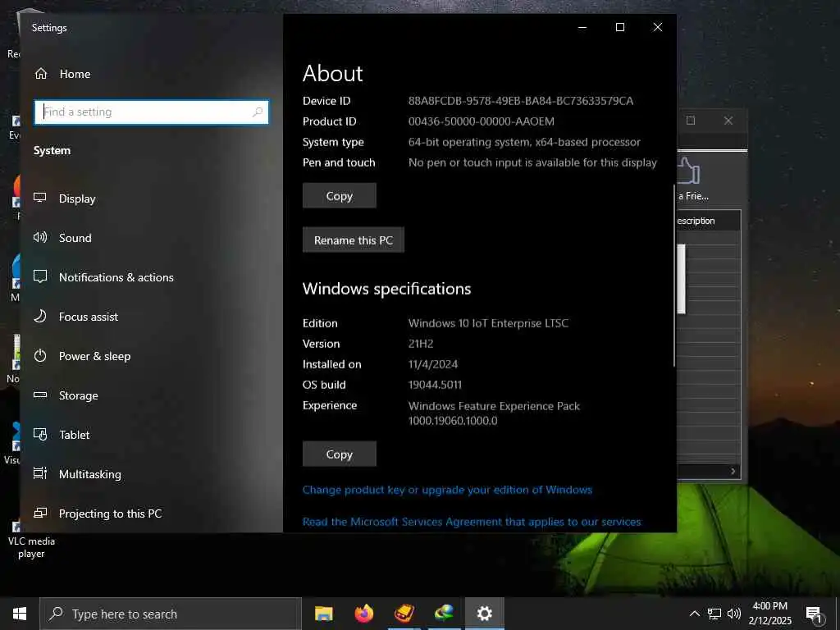Maximize the Settings window

[620, 27]
